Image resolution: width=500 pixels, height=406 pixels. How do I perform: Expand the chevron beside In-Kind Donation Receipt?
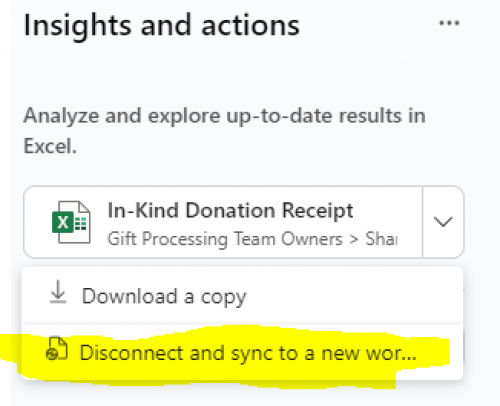tap(443, 222)
